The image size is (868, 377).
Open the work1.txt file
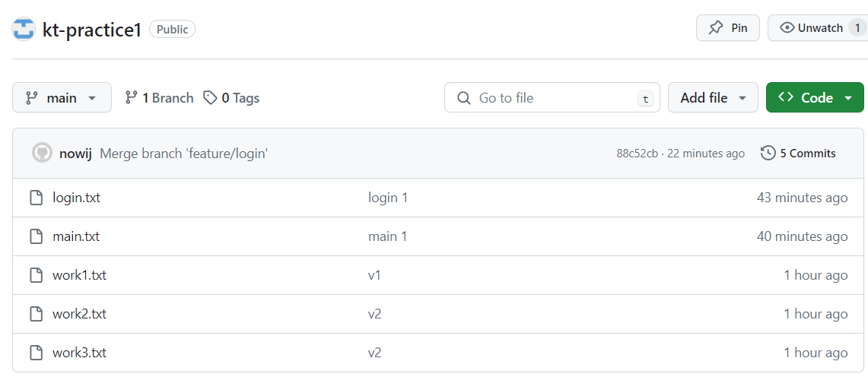click(79, 275)
